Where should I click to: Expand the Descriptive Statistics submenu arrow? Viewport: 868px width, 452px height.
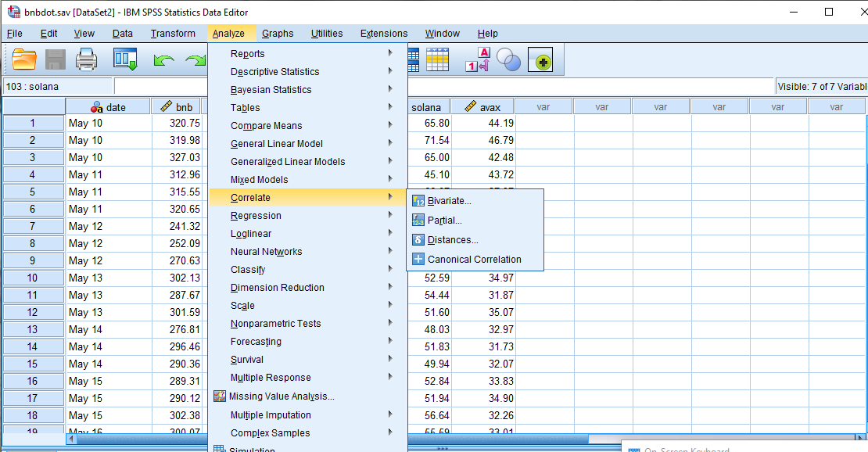pyautogui.click(x=390, y=71)
